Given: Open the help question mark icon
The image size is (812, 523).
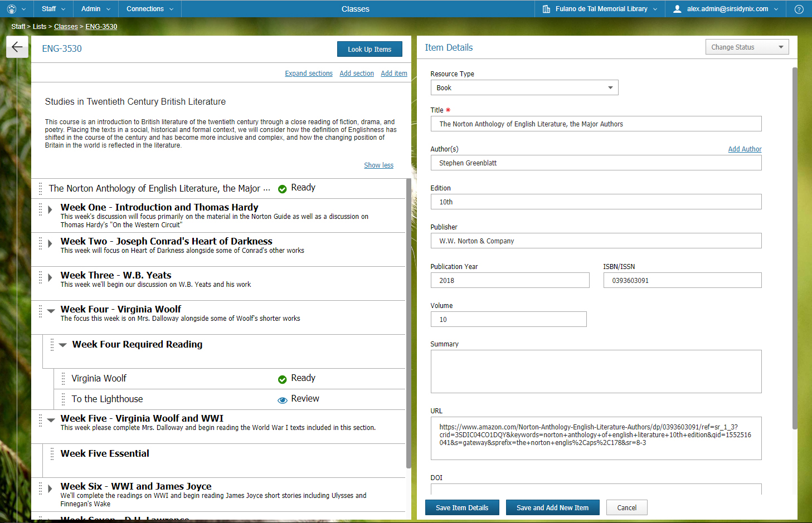Looking at the screenshot, I should click(799, 9).
